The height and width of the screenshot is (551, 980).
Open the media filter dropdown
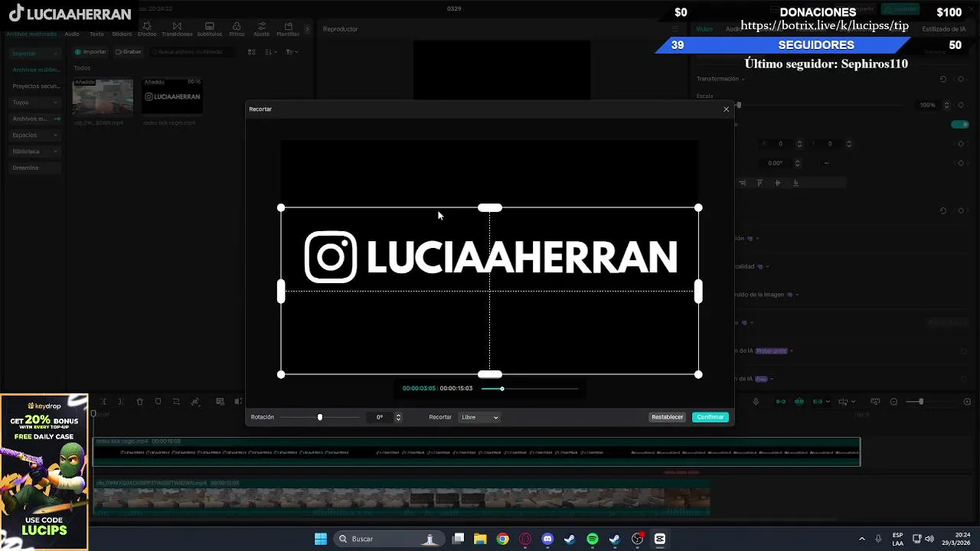291,52
